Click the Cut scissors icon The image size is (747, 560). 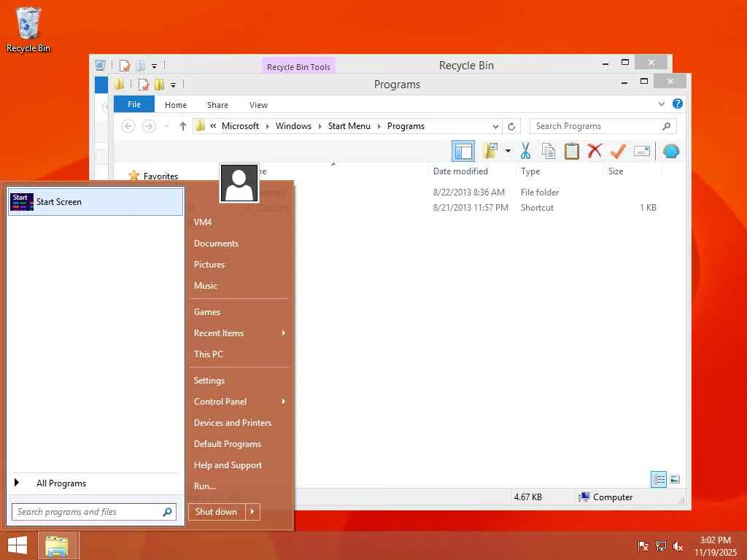click(x=525, y=152)
